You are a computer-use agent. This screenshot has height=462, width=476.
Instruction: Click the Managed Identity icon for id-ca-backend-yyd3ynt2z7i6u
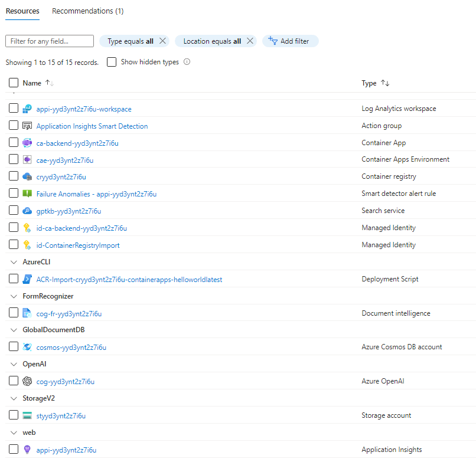point(27,228)
